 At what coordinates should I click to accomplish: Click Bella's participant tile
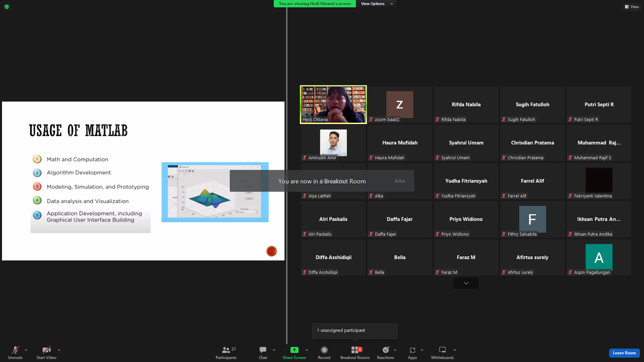point(400,257)
